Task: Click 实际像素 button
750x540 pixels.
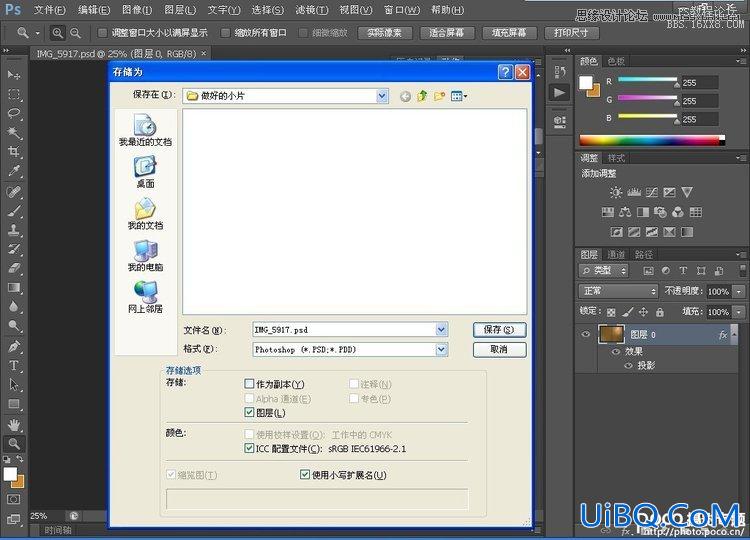Action: (x=386, y=33)
